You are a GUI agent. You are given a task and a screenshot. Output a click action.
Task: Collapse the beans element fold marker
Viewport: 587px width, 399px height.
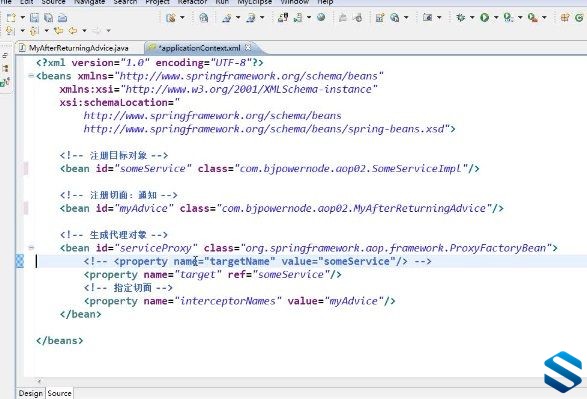click(31, 76)
